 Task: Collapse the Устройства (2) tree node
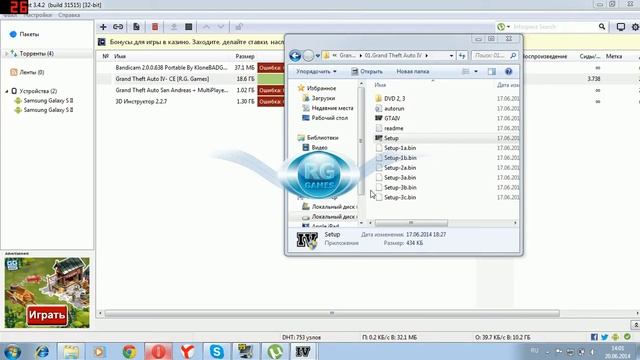7,91
